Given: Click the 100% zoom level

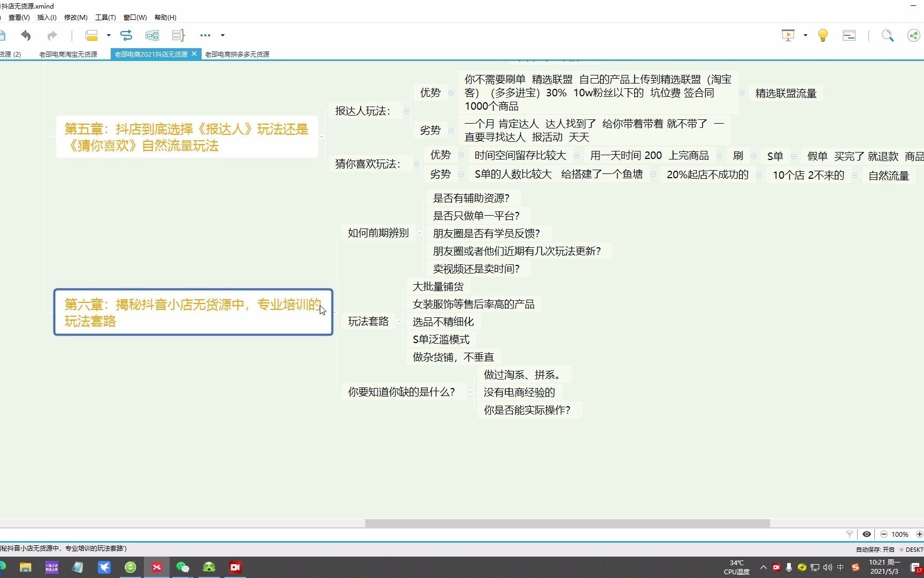Looking at the screenshot, I should 900,534.
